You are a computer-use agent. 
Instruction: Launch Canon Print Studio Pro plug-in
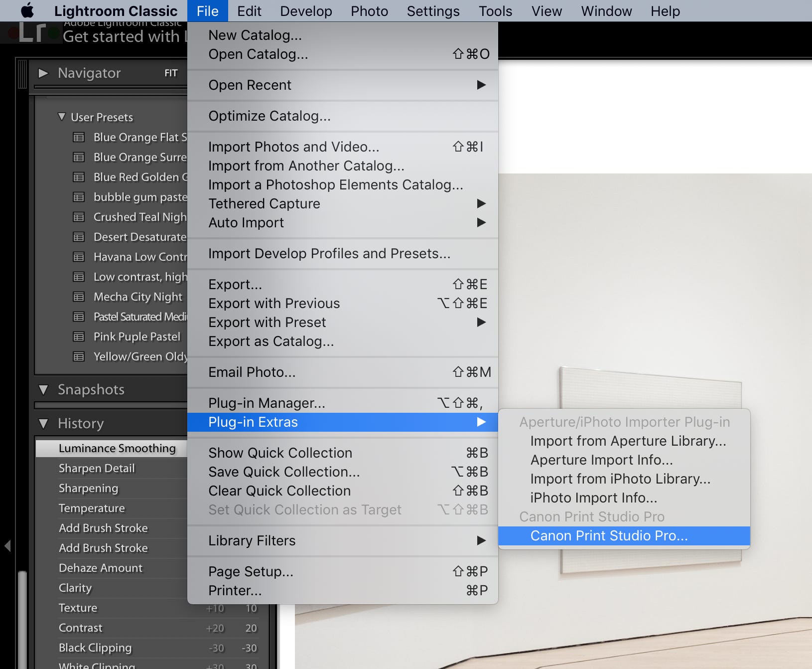[624, 536]
